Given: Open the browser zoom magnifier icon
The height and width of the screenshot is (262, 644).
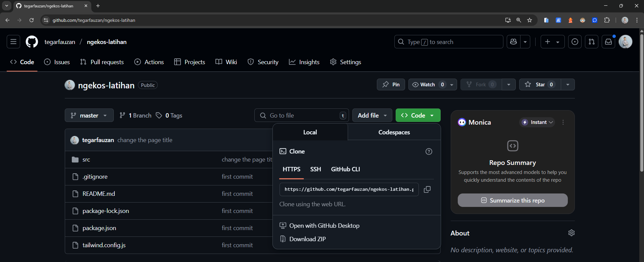Looking at the screenshot, I should pyautogui.click(x=519, y=20).
